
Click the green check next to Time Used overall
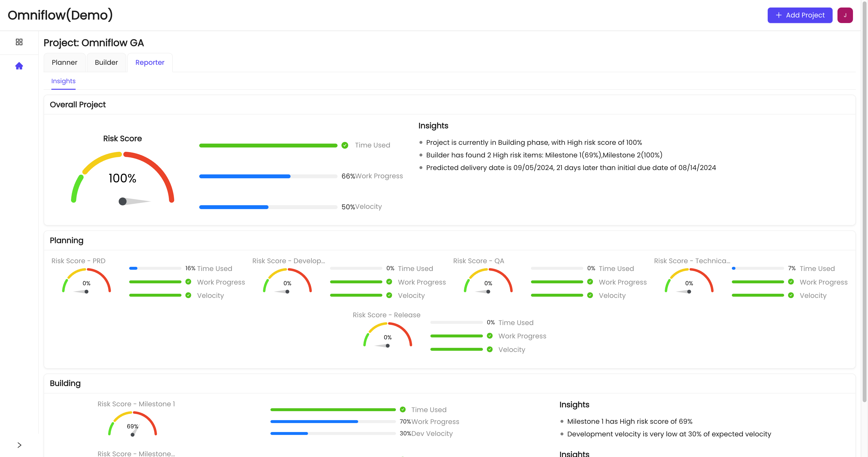point(345,145)
